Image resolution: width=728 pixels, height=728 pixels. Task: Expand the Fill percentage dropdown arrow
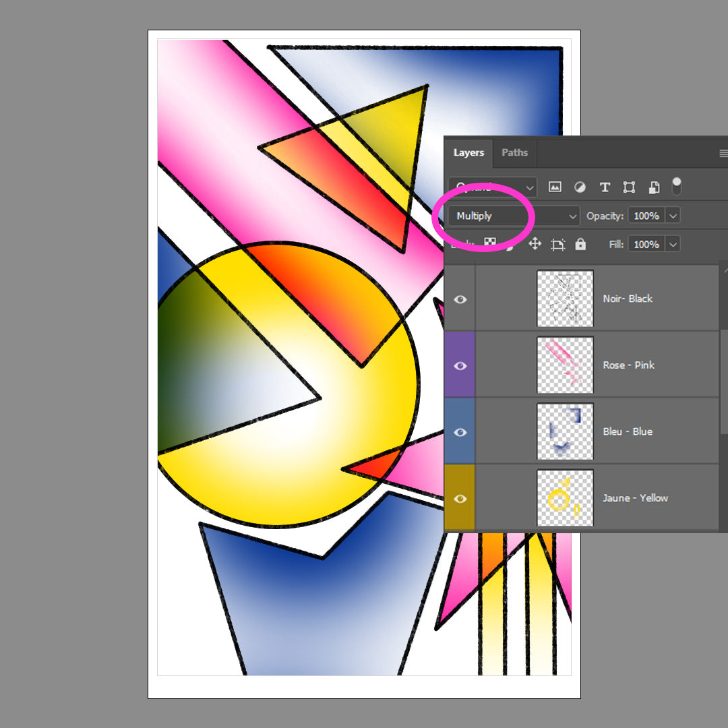[673, 244]
